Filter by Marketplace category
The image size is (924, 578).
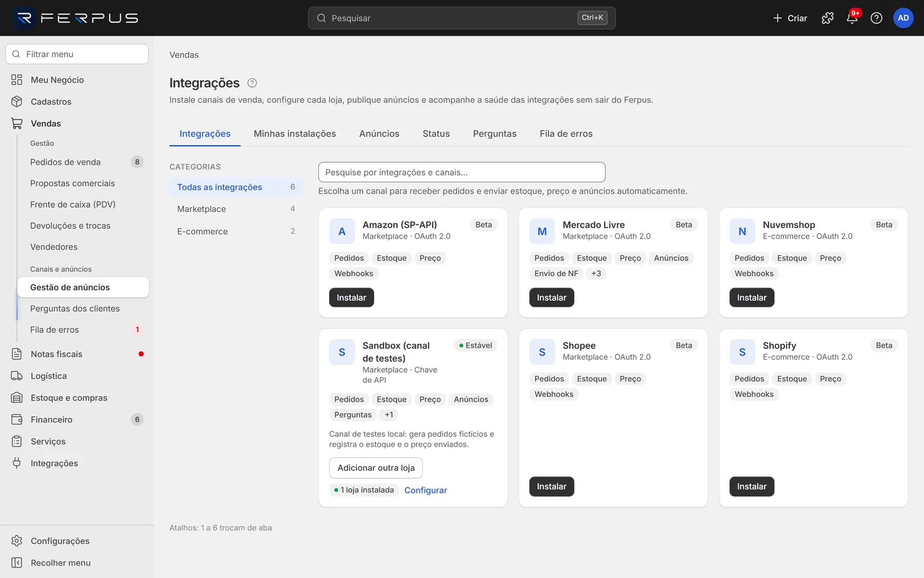point(236,209)
